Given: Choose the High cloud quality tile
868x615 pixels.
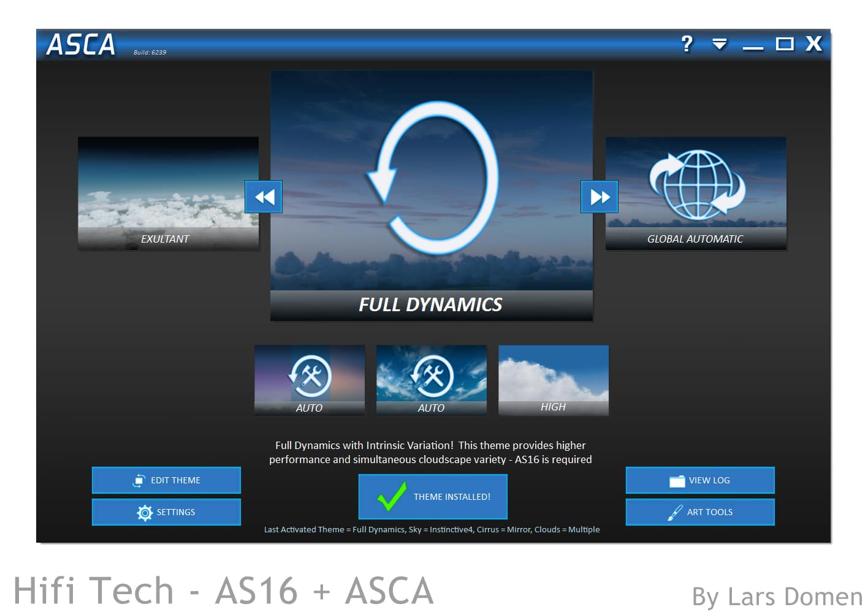Looking at the screenshot, I should 553,380.
